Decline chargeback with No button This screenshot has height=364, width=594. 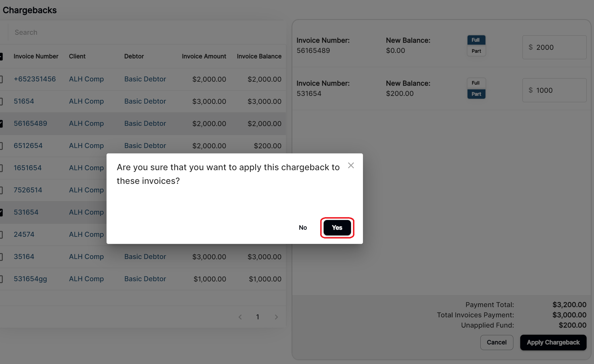pos(303,228)
